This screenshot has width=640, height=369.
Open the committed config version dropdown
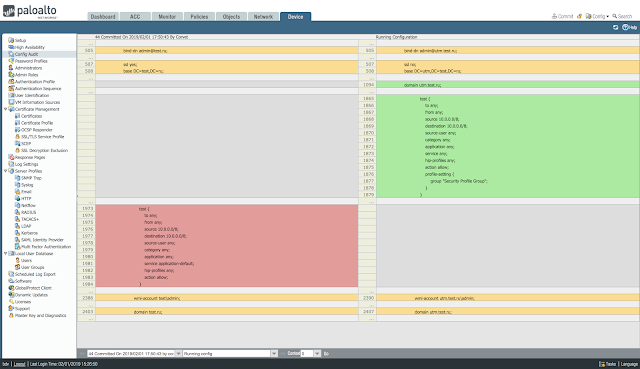click(x=178, y=353)
